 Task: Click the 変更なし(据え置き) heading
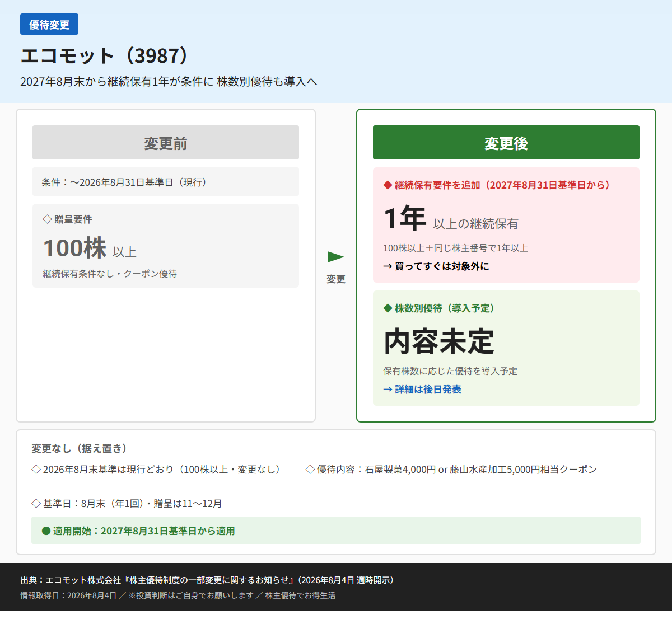tap(80, 448)
